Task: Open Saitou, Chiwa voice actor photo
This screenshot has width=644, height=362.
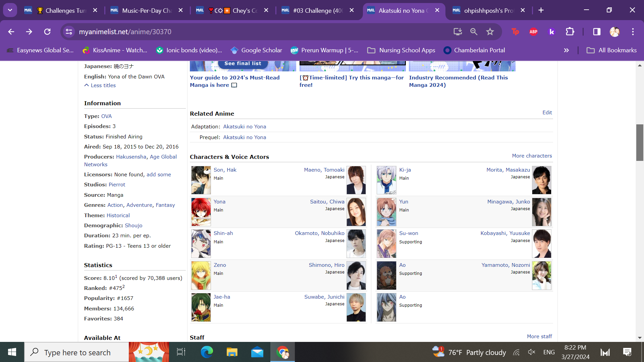Action: [x=356, y=212]
